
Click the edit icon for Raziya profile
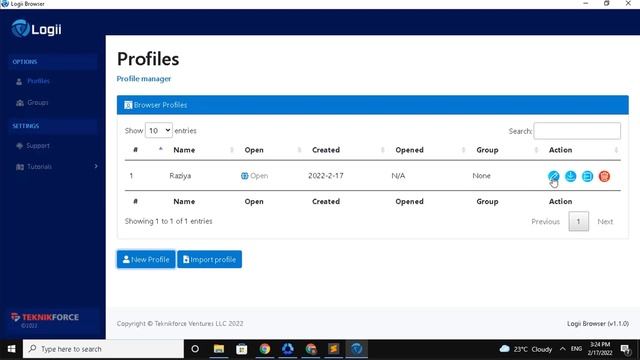point(553,176)
